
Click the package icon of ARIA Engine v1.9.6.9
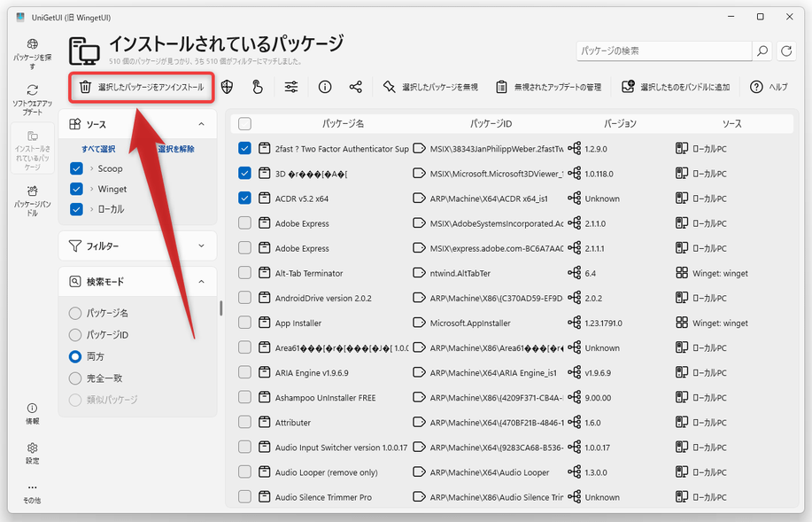pyautogui.click(x=264, y=372)
